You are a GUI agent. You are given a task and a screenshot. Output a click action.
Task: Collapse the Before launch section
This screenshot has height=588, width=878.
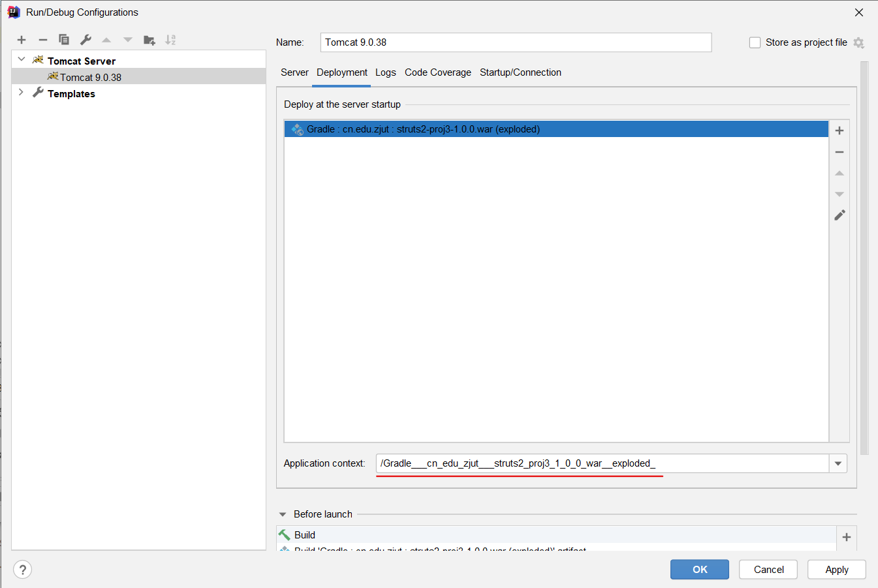283,514
